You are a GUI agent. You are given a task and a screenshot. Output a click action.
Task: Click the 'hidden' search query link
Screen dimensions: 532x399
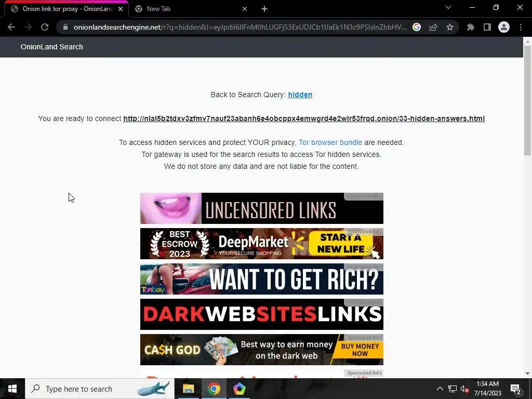pyautogui.click(x=300, y=95)
